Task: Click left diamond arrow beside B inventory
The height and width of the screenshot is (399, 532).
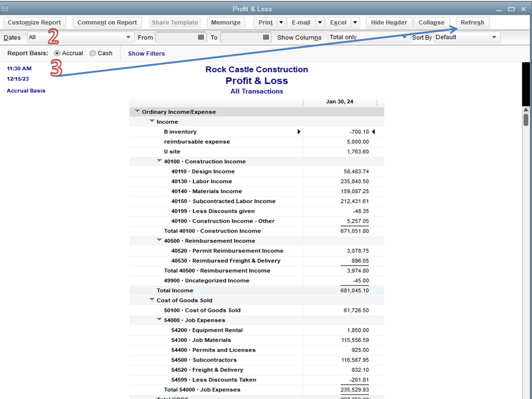Action: (x=299, y=132)
